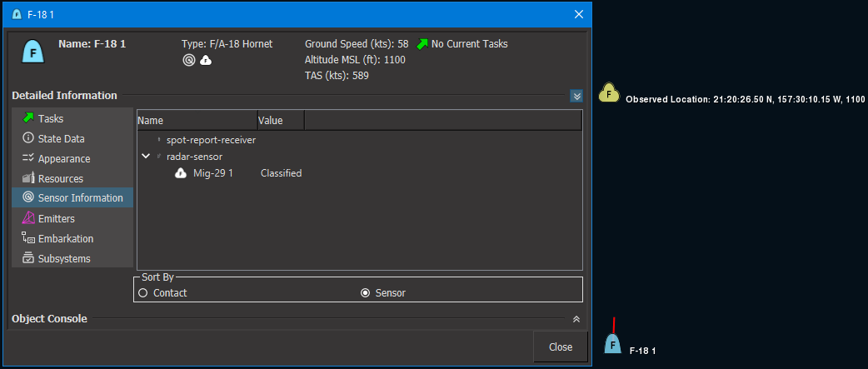The width and height of the screenshot is (868, 369).
Task: Open the Emitters tab
Action: click(x=56, y=219)
